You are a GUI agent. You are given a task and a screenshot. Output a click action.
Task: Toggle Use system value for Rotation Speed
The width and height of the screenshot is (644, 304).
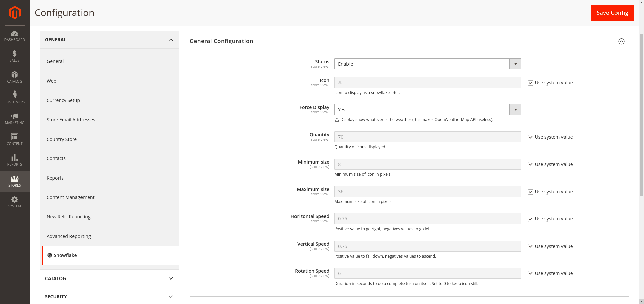[x=531, y=274]
